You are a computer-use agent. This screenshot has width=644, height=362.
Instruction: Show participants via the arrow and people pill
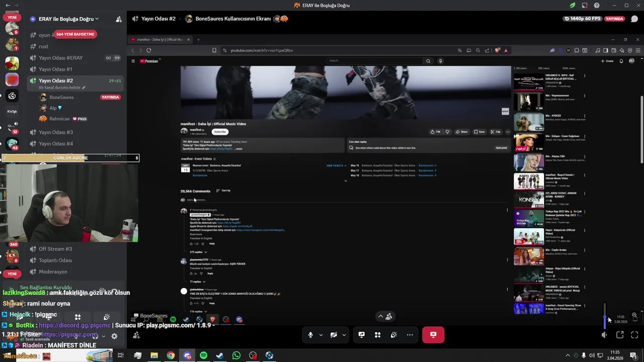(385, 316)
